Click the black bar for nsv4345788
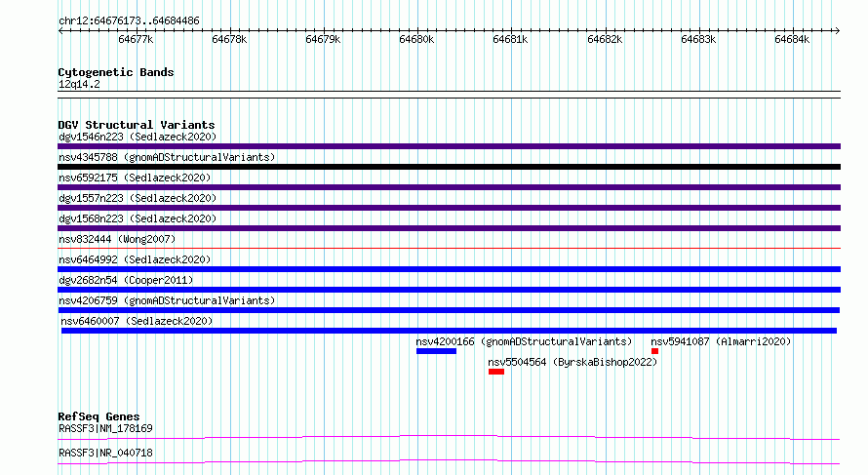The height and width of the screenshot is (475, 868). (x=449, y=167)
